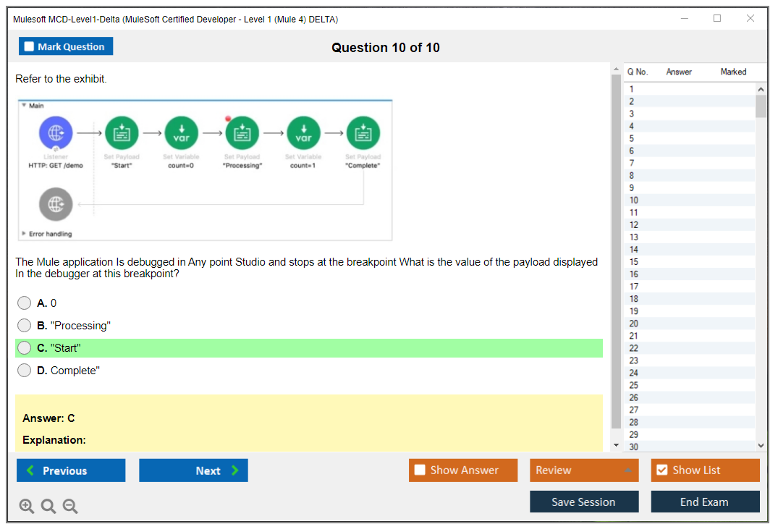The image size is (778, 532).
Task: Click the HTTP Listener icon in the flow
Action: coord(56,133)
